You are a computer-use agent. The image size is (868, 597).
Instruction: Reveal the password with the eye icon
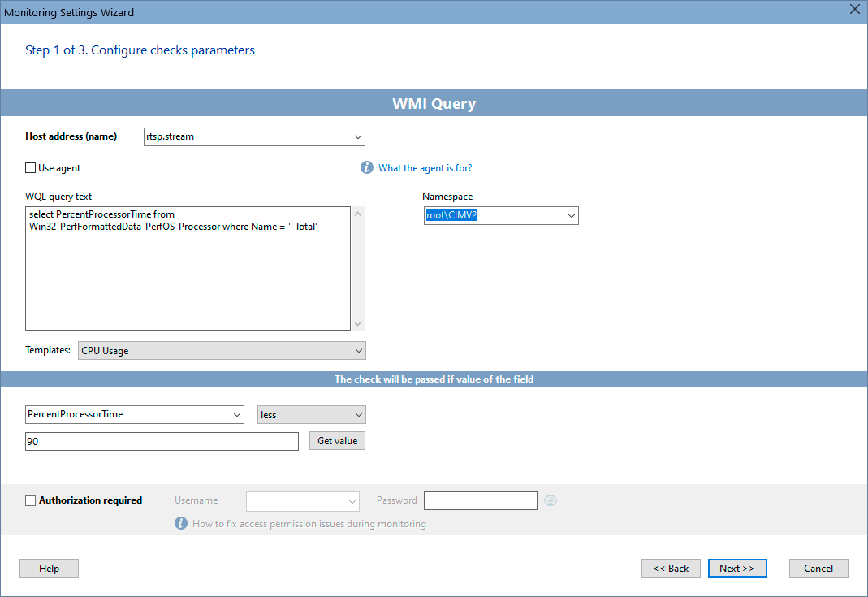pyautogui.click(x=551, y=500)
